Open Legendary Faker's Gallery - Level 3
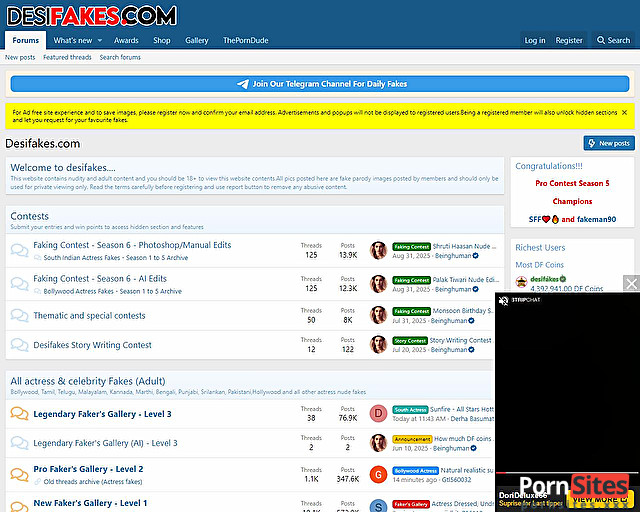Viewport: 640px width, 512px height. pos(102,414)
